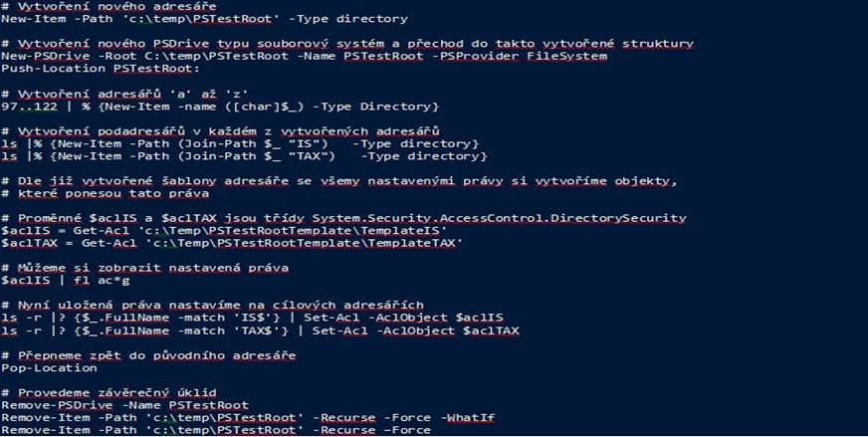868x437 pixels.
Task: Click the 'New-Item -Path' command on line two
Action: click(57, 19)
